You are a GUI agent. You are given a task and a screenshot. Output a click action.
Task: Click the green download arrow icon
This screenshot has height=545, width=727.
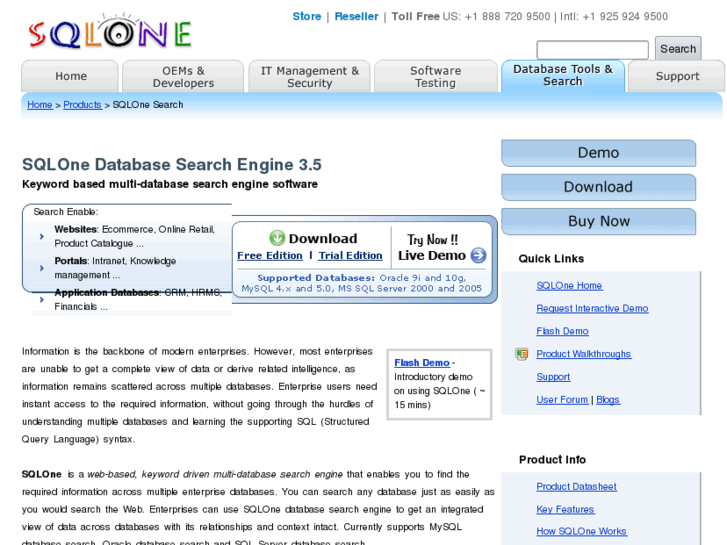pos(277,238)
